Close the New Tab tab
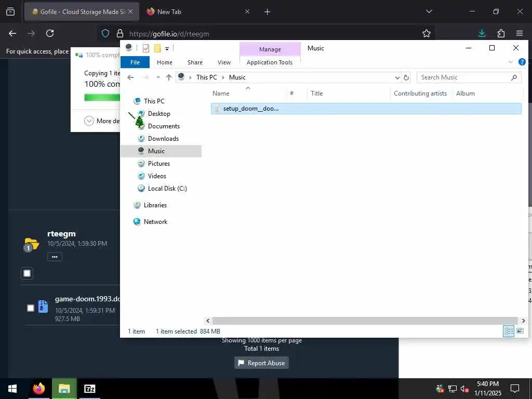The width and height of the screenshot is (532, 399). [x=247, y=11]
